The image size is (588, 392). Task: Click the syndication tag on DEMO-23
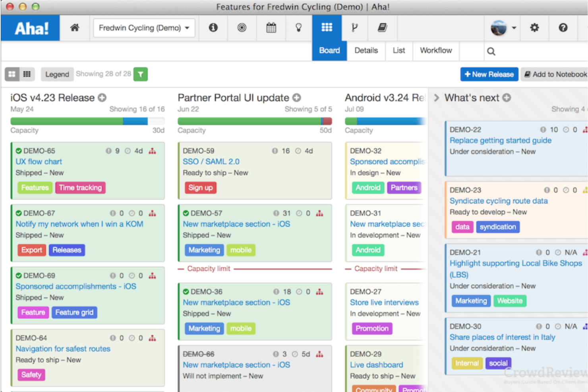[498, 227]
